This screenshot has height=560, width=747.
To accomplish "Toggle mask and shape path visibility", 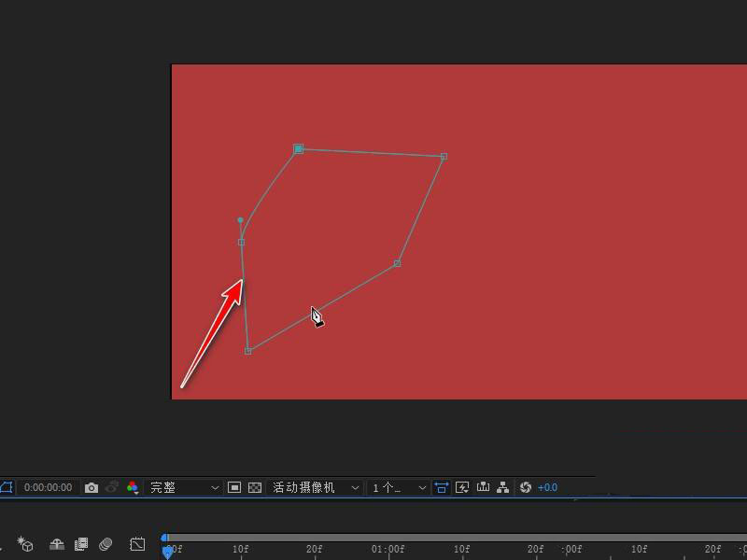I will (x=6, y=487).
